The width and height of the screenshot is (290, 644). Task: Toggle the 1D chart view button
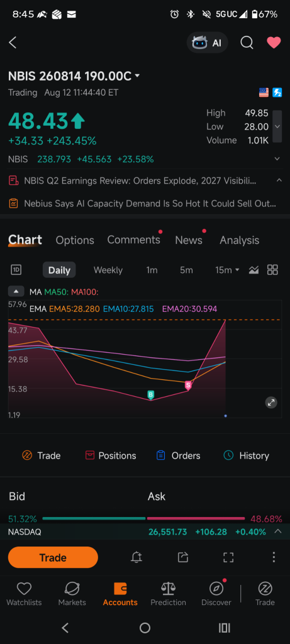point(16,270)
